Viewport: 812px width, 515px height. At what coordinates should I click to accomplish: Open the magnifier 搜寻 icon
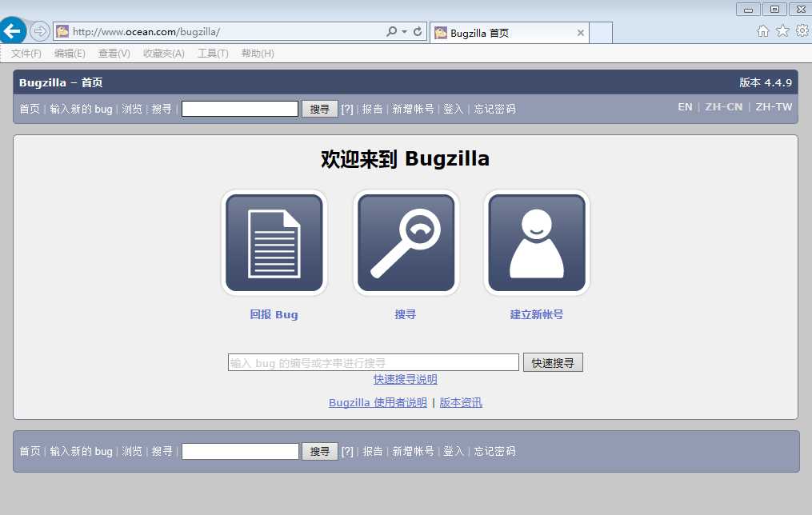click(x=406, y=243)
